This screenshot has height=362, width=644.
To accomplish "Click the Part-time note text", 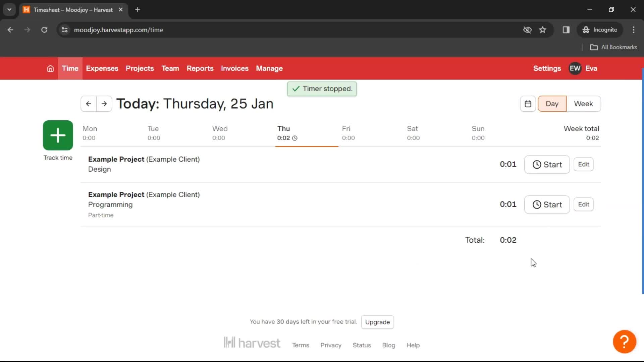I will pos(101,215).
